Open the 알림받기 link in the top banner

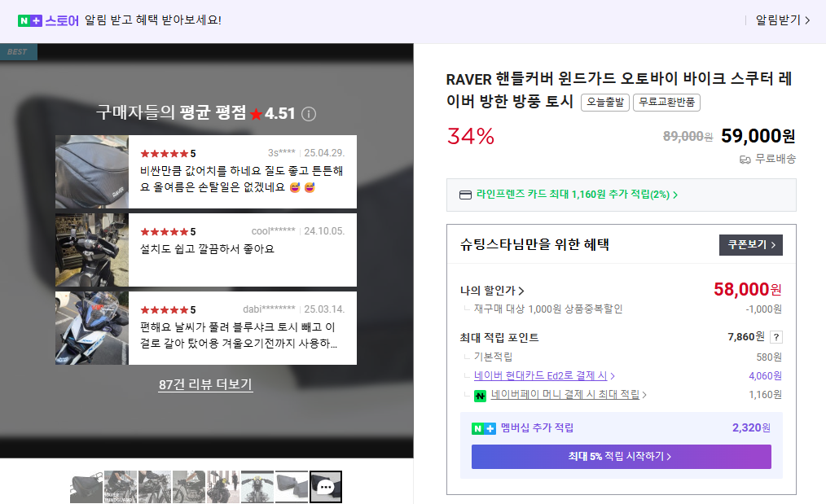(782, 20)
